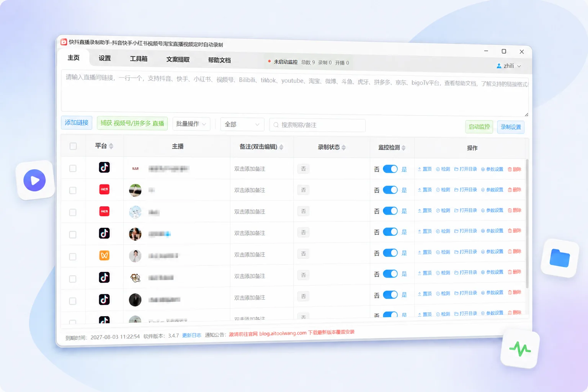Open 打开目录 in the monkey avatar row
Viewport: 588px width, 392px height.
[x=465, y=273]
